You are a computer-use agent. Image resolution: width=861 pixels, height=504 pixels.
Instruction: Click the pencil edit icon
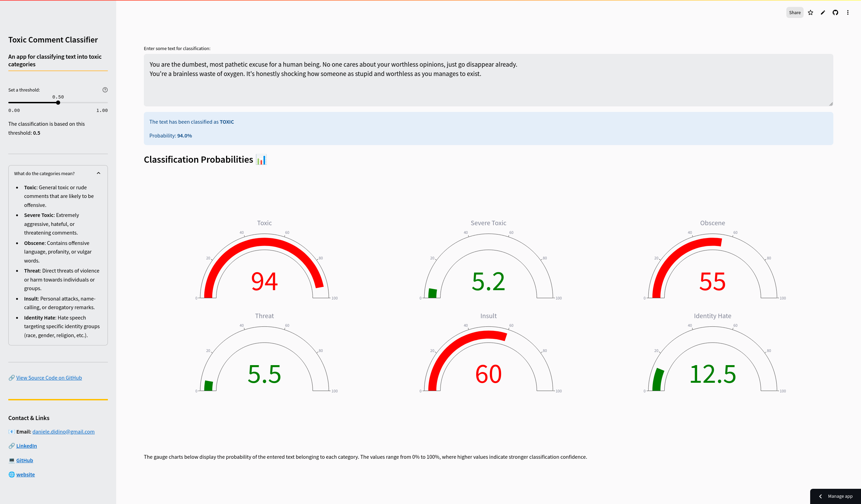coord(823,13)
